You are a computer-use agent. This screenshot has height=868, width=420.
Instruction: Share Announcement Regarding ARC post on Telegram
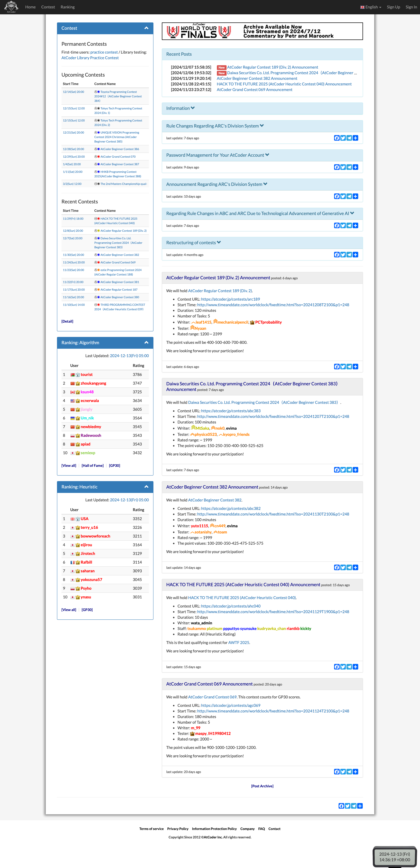[x=349, y=196]
